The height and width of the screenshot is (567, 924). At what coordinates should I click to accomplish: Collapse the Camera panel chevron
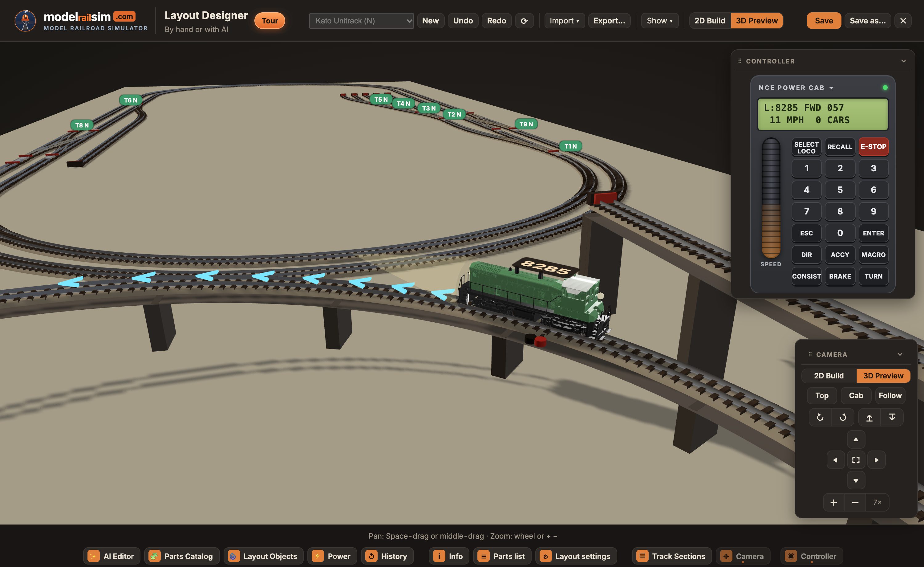tap(900, 354)
